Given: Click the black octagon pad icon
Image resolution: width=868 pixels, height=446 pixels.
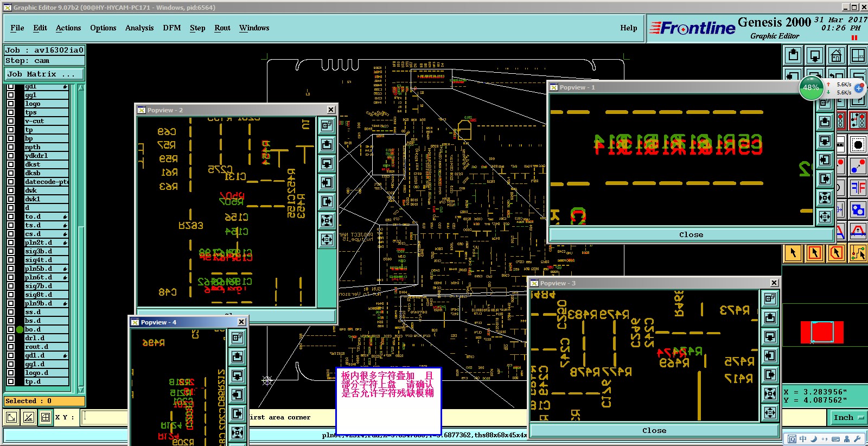Looking at the screenshot, I should [858, 144].
